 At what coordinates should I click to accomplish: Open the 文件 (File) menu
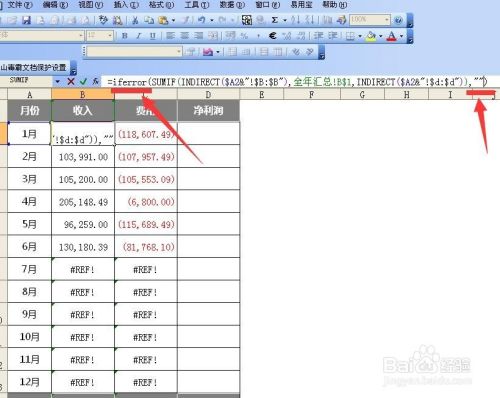(x=20, y=5)
